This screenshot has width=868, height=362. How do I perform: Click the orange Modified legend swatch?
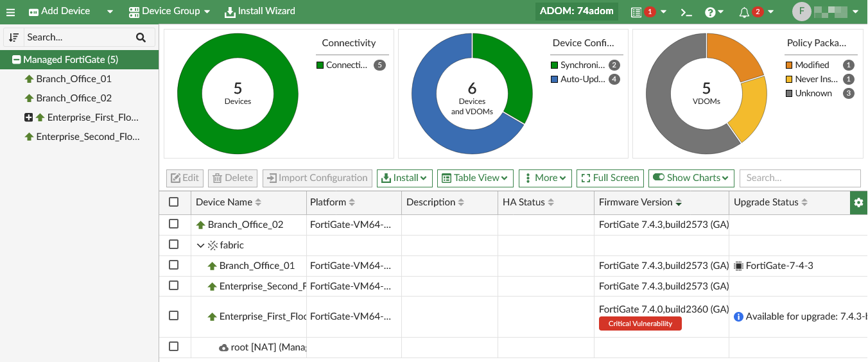789,65
